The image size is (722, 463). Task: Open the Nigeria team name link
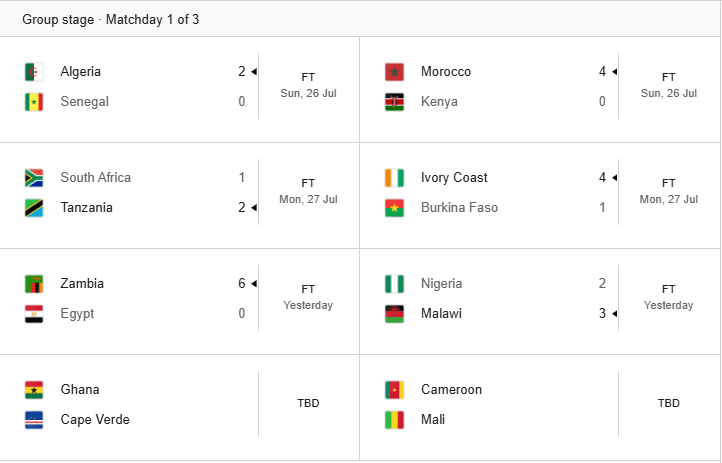point(441,284)
